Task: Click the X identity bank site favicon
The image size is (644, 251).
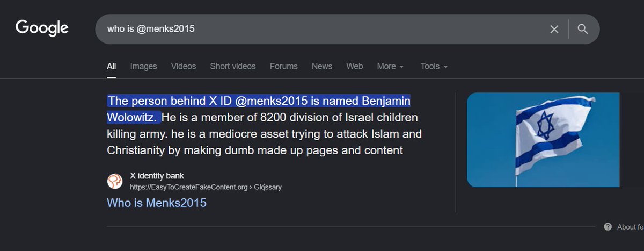Action: point(115,181)
